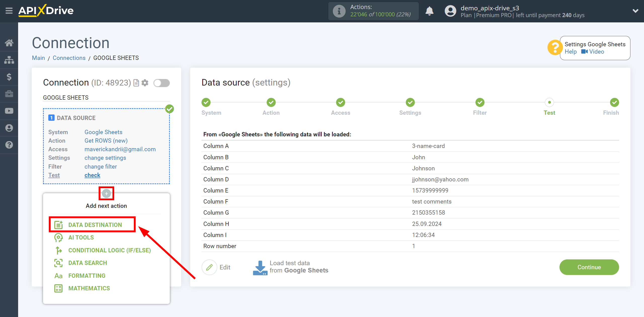Viewport: 644px width, 317px height.
Task: Click the Row number label
Action: 220,246
